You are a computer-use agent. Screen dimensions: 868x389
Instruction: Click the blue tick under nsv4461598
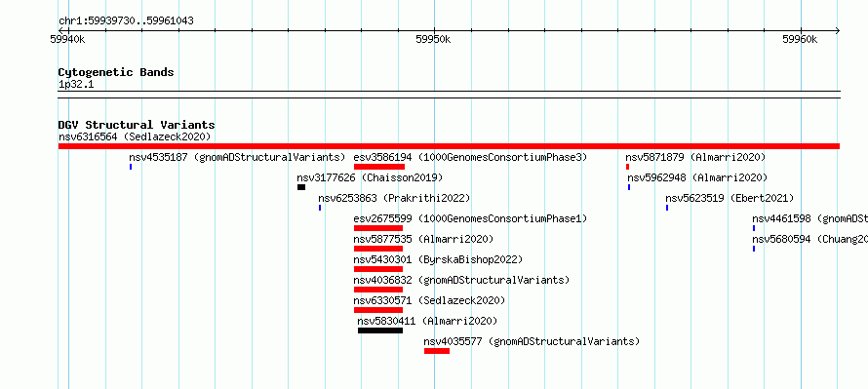(x=754, y=228)
